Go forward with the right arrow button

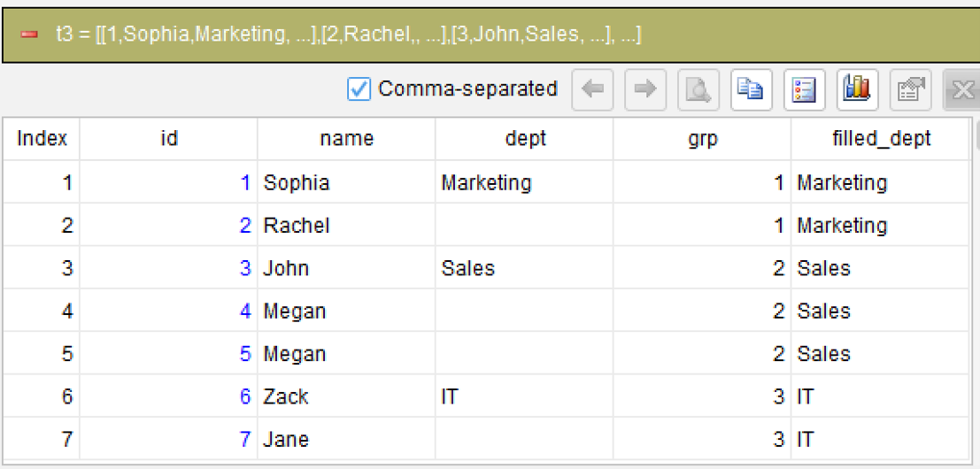pos(645,89)
